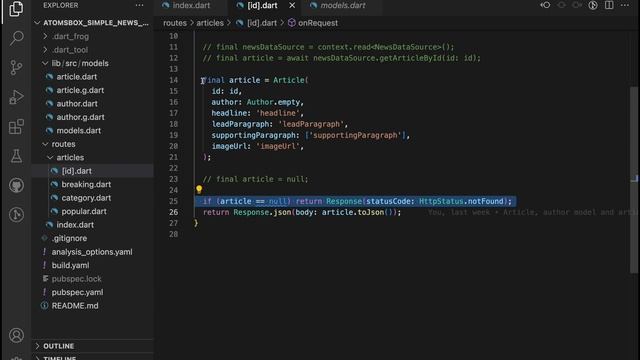Open editor more actions ellipsis

[625, 5]
